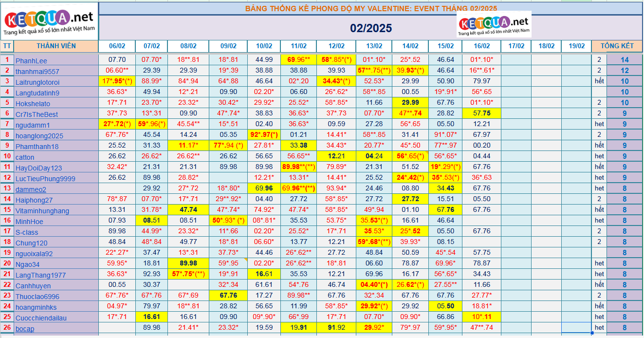
Task: Click member name 'Thuoclao6996'
Action: [x=37, y=297]
